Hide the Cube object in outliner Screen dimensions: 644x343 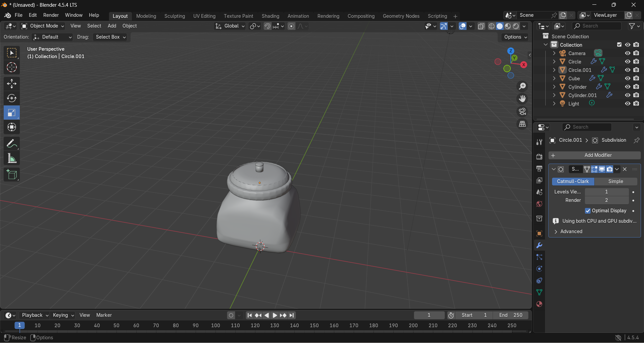[627, 78]
